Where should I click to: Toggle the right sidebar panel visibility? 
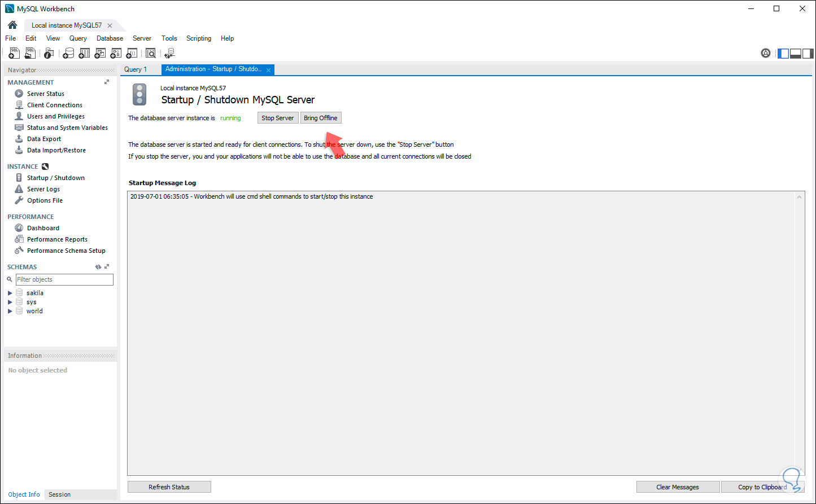[x=808, y=54]
